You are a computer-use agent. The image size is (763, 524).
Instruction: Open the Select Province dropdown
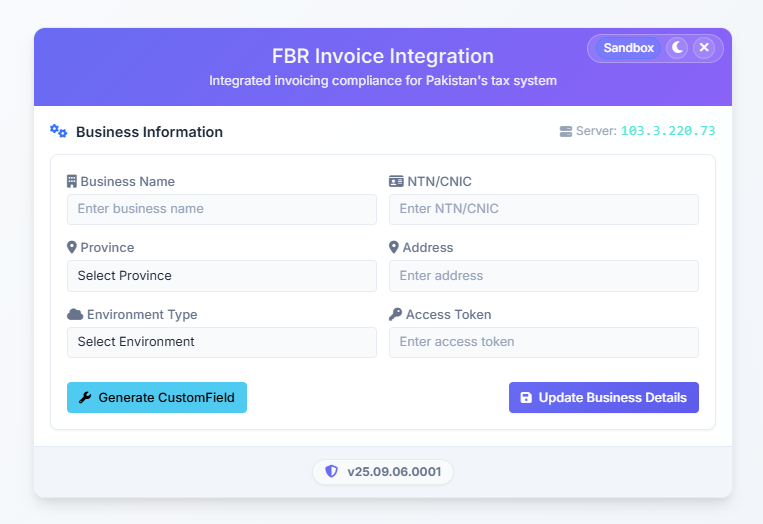click(221, 276)
